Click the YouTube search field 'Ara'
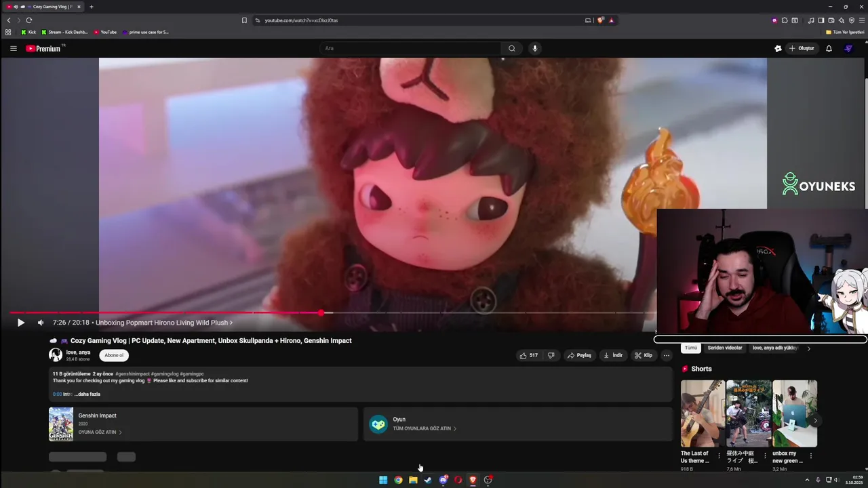The image size is (868, 488). pos(410,48)
